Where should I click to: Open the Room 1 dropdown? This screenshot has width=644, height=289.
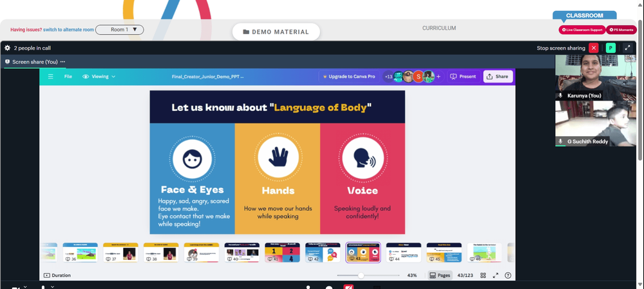pyautogui.click(x=120, y=30)
